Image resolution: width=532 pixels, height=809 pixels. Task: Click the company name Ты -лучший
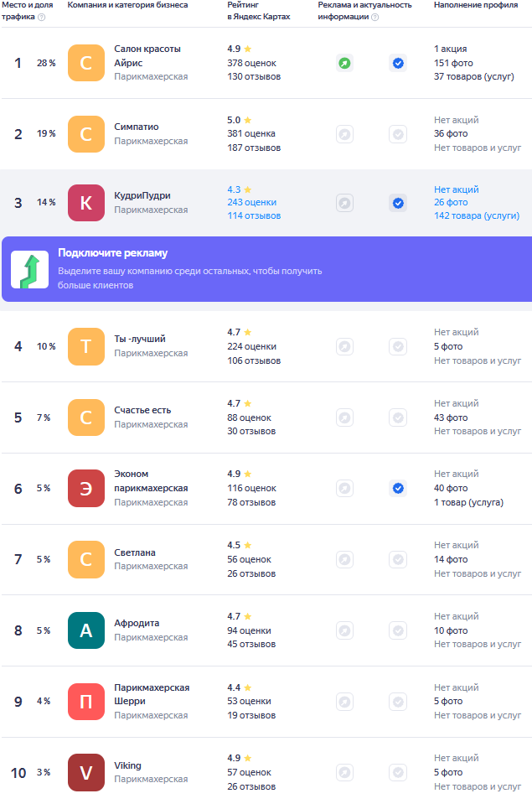point(140,339)
